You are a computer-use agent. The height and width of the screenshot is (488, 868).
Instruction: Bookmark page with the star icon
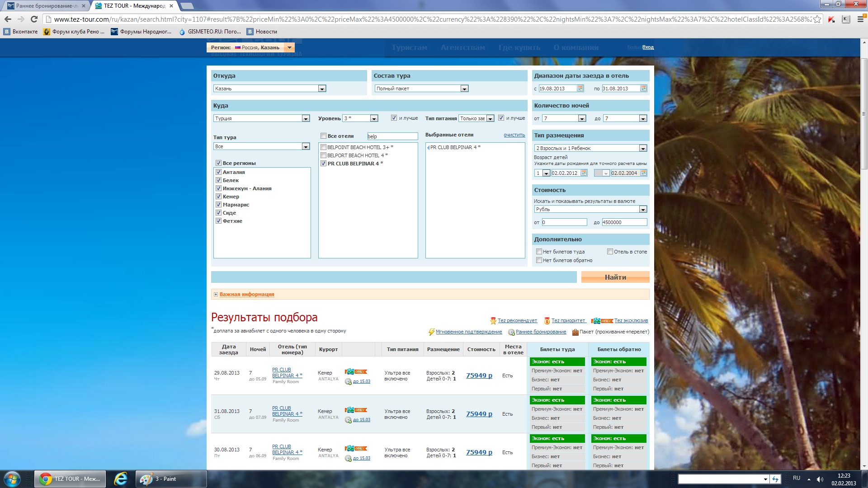[817, 19]
